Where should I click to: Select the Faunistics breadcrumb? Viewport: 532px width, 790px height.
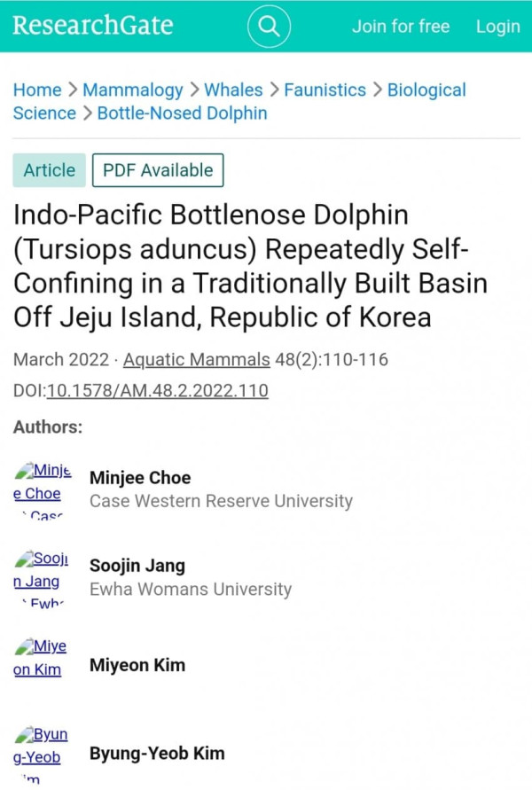pos(325,90)
